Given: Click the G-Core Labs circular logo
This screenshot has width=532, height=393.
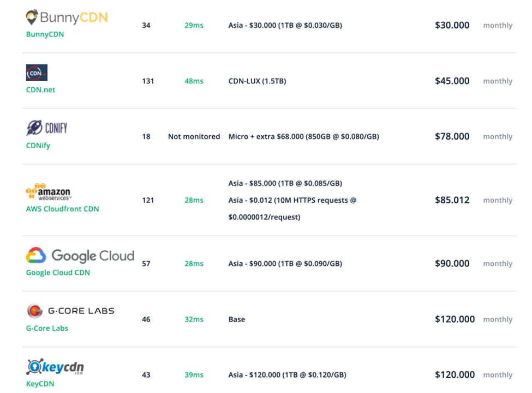Looking at the screenshot, I should click(35, 311).
